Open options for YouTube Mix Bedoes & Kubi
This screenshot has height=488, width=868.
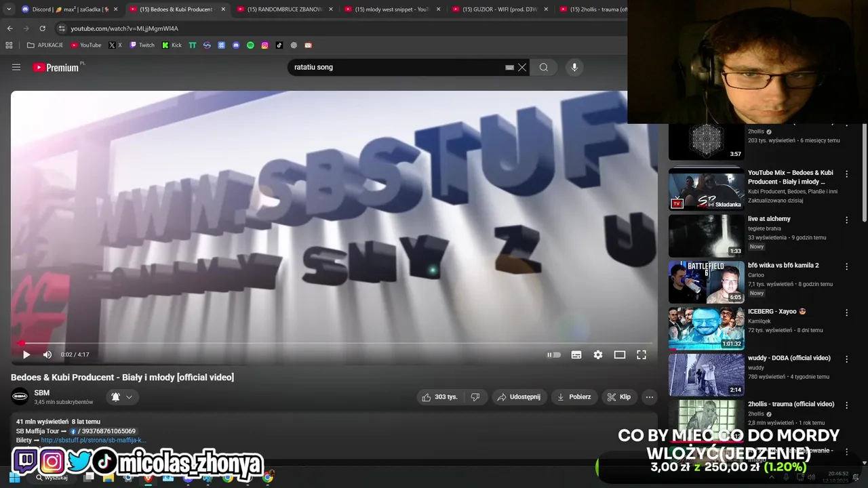coord(846,174)
